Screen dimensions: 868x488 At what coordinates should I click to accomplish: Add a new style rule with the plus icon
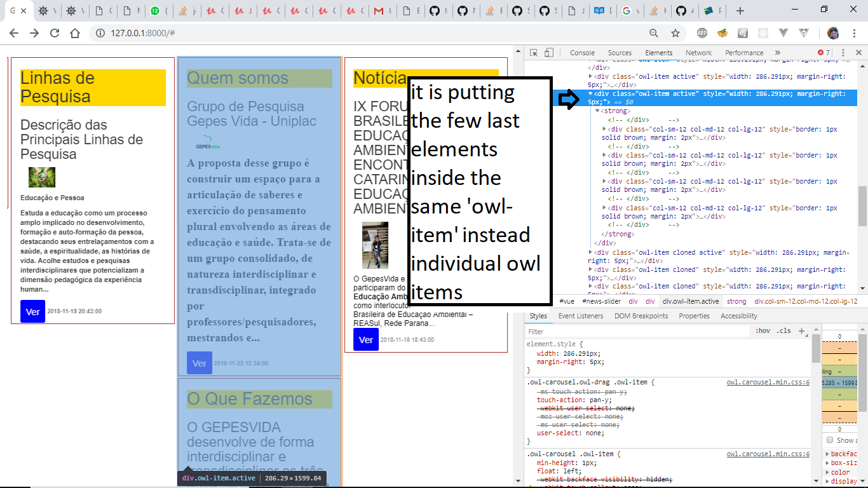point(801,331)
